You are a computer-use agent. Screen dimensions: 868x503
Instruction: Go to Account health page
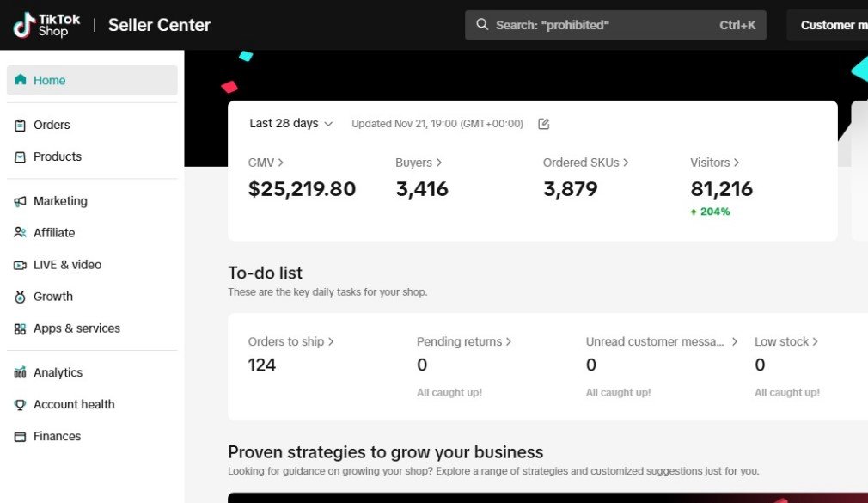click(74, 404)
